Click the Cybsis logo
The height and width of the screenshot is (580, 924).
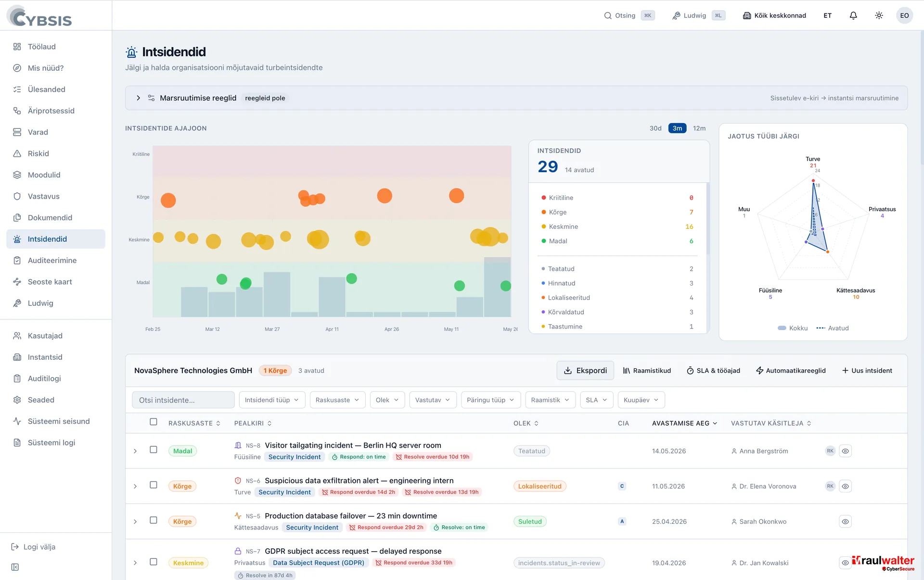pos(40,16)
